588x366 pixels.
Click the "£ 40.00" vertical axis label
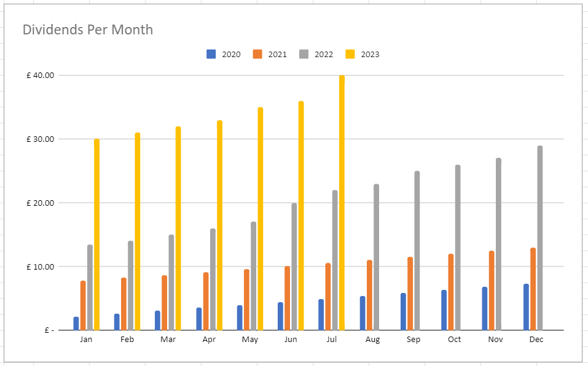(x=40, y=76)
